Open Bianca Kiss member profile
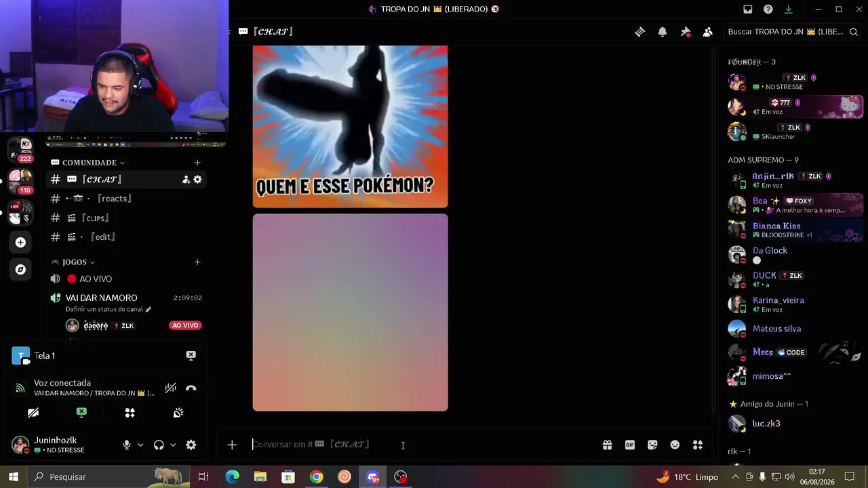 795,230
